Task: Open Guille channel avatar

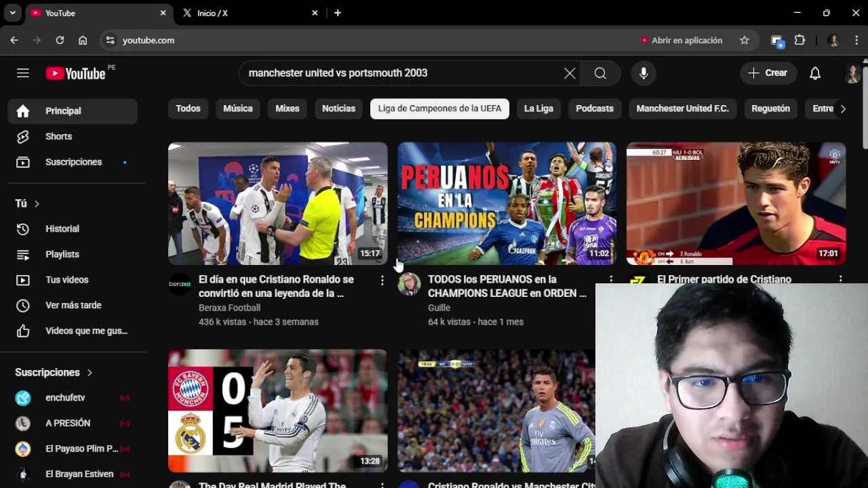Action: coord(409,284)
